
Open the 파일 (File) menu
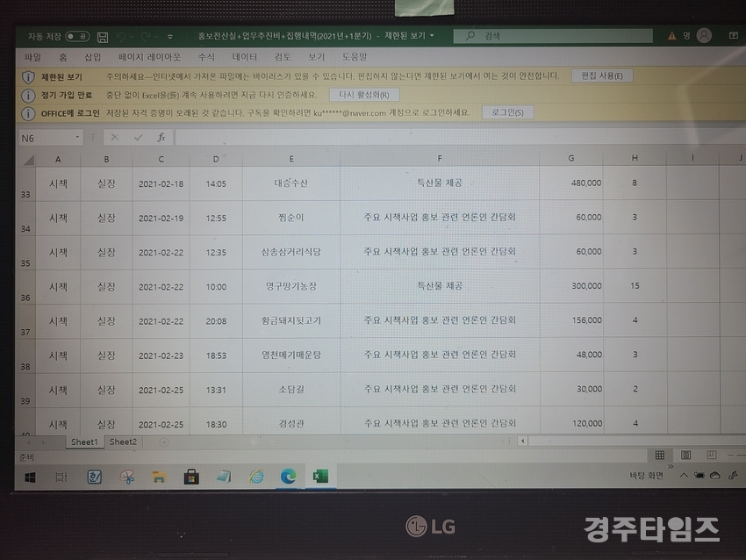[32, 57]
